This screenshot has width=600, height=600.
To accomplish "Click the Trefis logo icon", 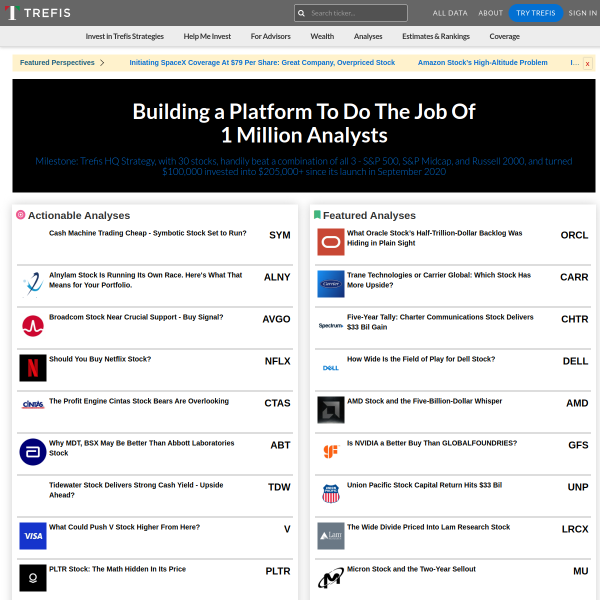I will coord(12,13).
